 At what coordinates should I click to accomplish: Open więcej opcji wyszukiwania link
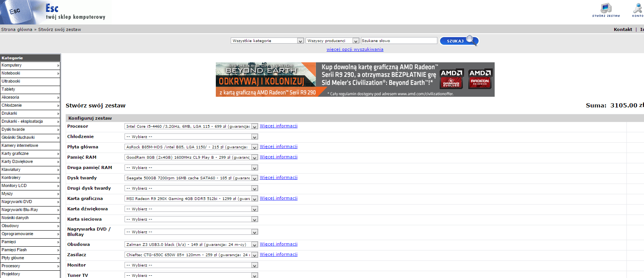click(355, 49)
